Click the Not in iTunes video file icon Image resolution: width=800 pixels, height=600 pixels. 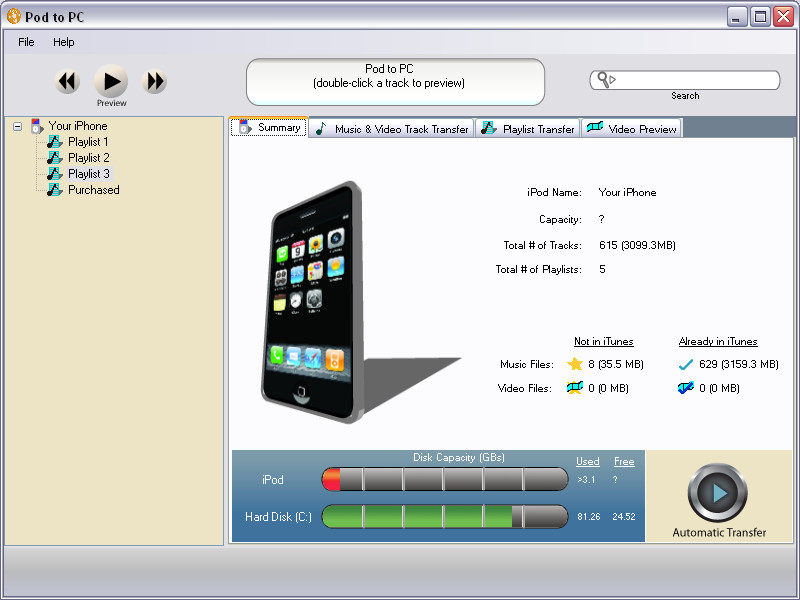click(575, 388)
